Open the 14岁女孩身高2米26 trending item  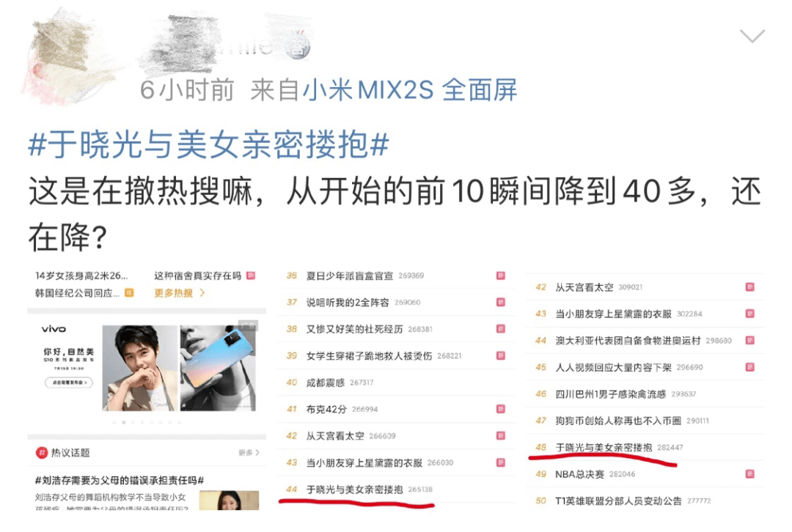click(x=81, y=276)
